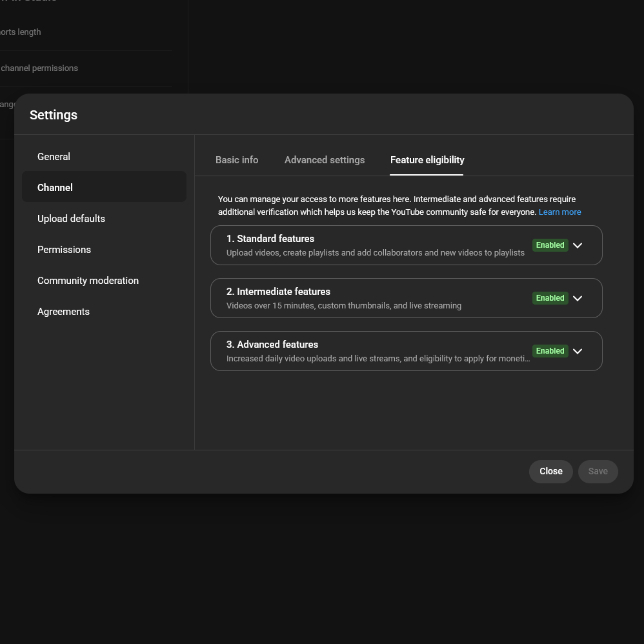Go to Permissions settings
Screen dimensions: 644x644
pyautogui.click(x=64, y=250)
